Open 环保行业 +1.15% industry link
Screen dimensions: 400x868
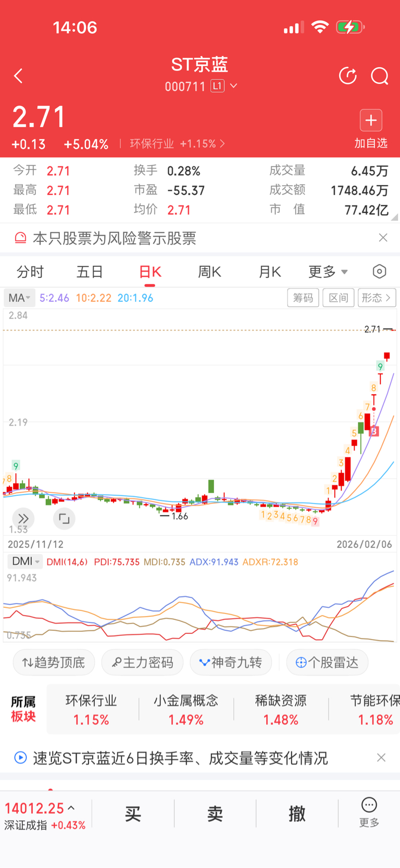click(x=177, y=144)
